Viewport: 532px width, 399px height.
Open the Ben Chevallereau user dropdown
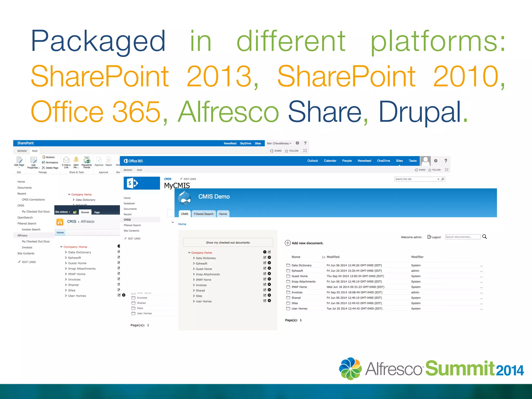pos(279,143)
